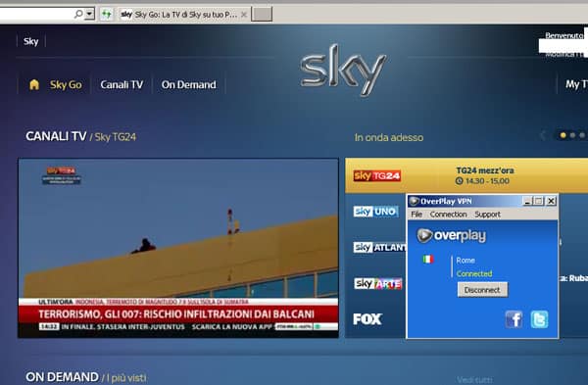Open the Connection menu in OverPlay

coord(448,215)
